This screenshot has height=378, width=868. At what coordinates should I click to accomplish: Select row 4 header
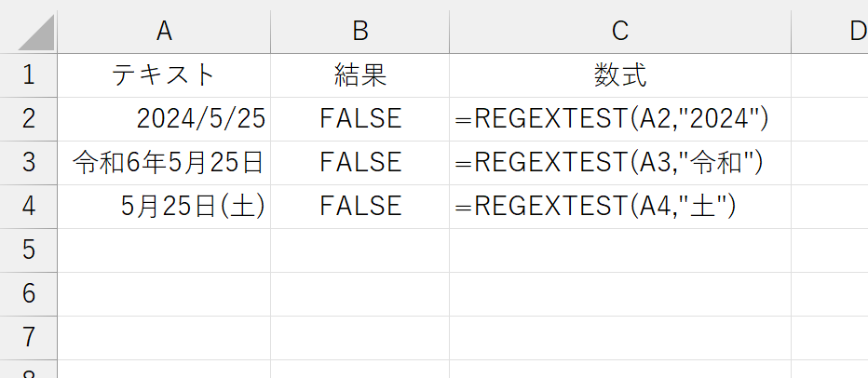pos(29,207)
